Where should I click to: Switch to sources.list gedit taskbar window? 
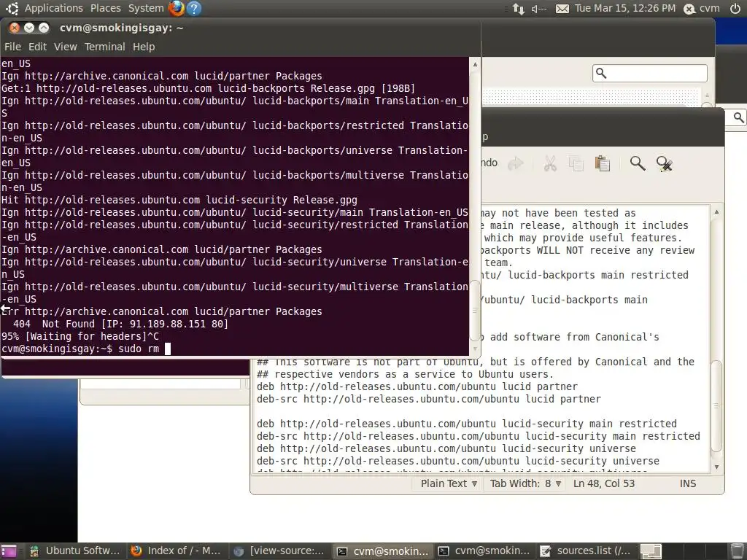coord(586,551)
